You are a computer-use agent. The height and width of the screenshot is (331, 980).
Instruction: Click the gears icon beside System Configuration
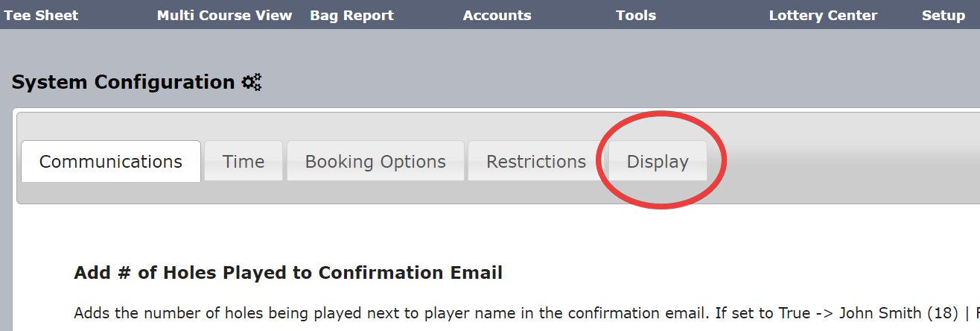(x=252, y=82)
